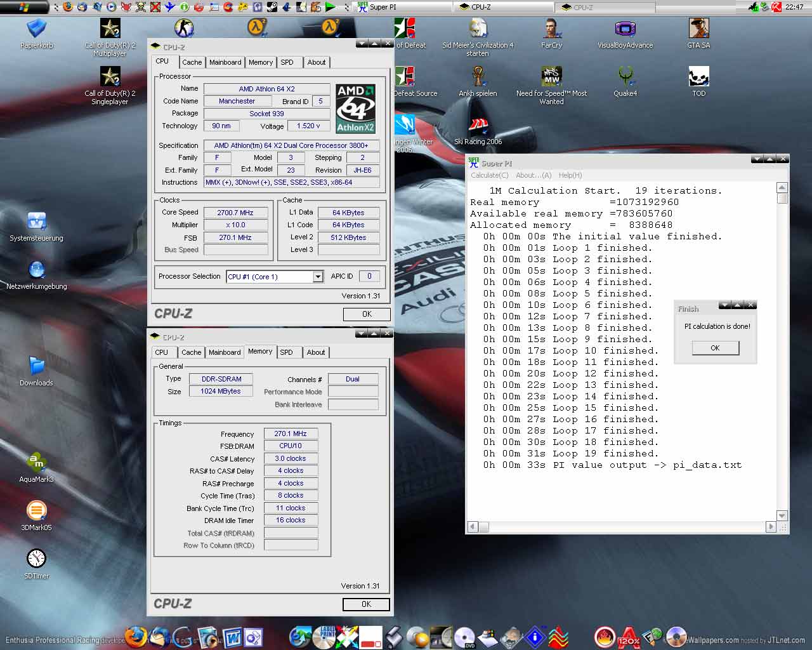The width and height of the screenshot is (812, 650).
Task: Launch SDTimer from the desktop
Action: pyautogui.click(x=36, y=559)
